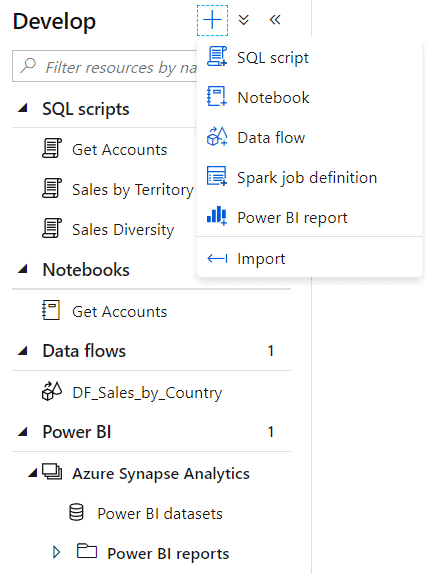The image size is (431, 574).
Task: Choose Power BI report menu entry
Action: (309, 217)
